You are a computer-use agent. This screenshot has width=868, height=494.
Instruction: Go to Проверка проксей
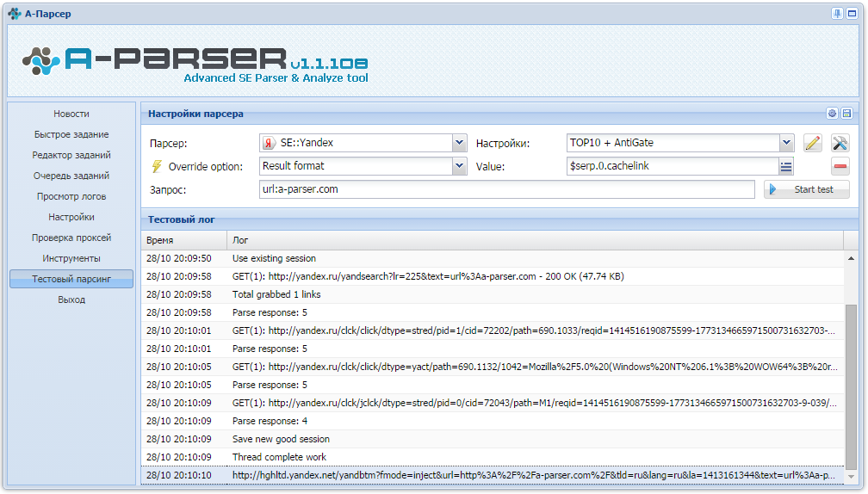tap(71, 238)
